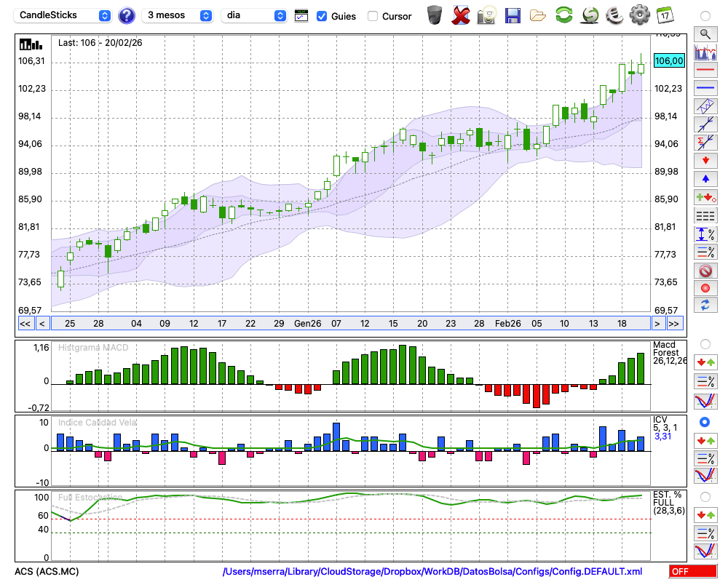
Task: Click the green circular refresh arrows icon
Action: 563,15
